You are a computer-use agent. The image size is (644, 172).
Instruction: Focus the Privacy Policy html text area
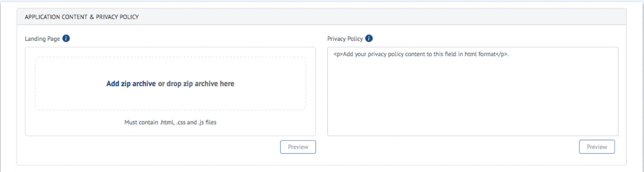473,92
